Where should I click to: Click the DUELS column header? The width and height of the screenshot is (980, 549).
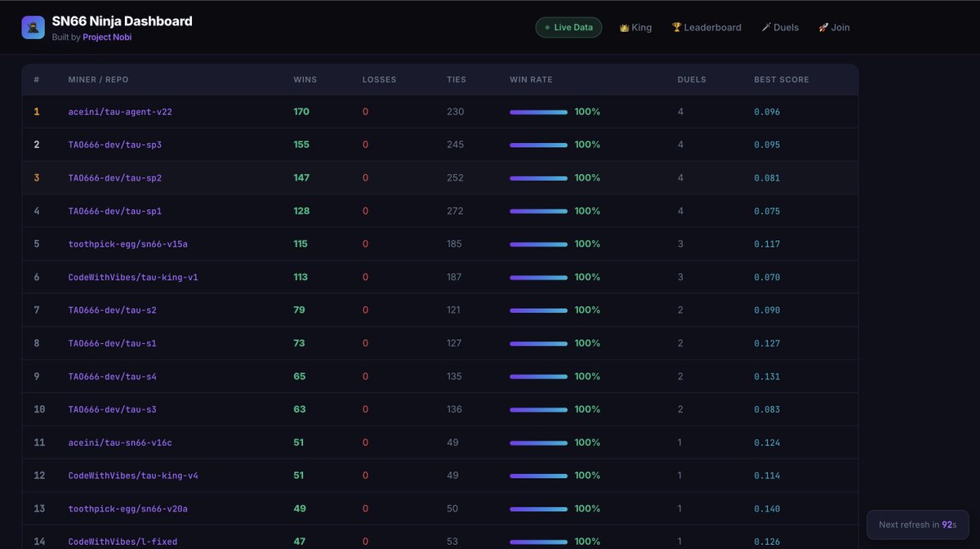coord(692,80)
